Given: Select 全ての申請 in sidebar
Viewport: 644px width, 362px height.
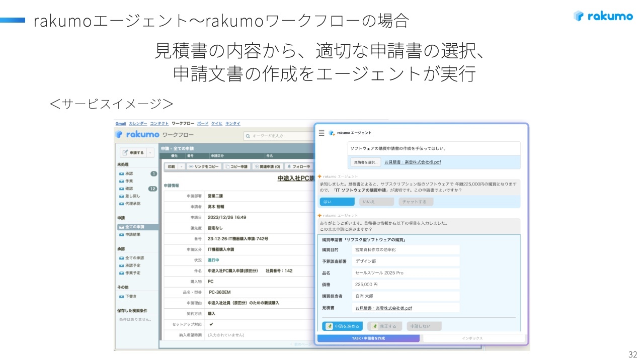Looking at the screenshot, I should pyautogui.click(x=137, y=227).
